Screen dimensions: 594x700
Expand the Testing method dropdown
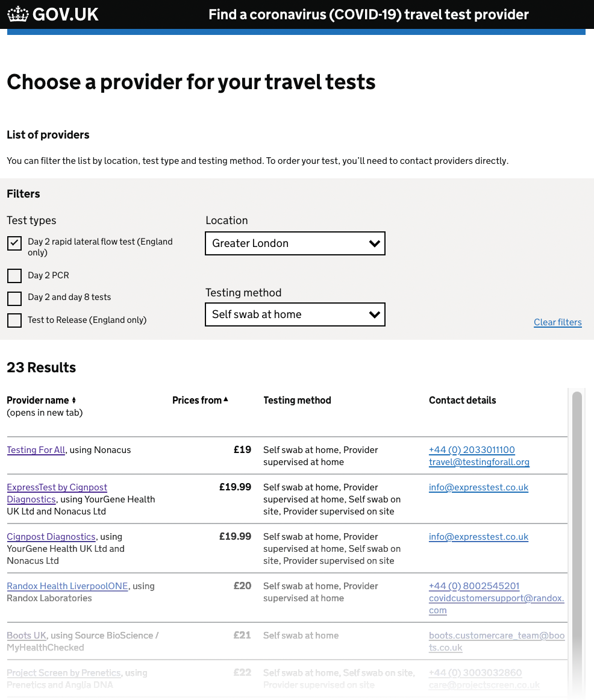click(295, 314)
